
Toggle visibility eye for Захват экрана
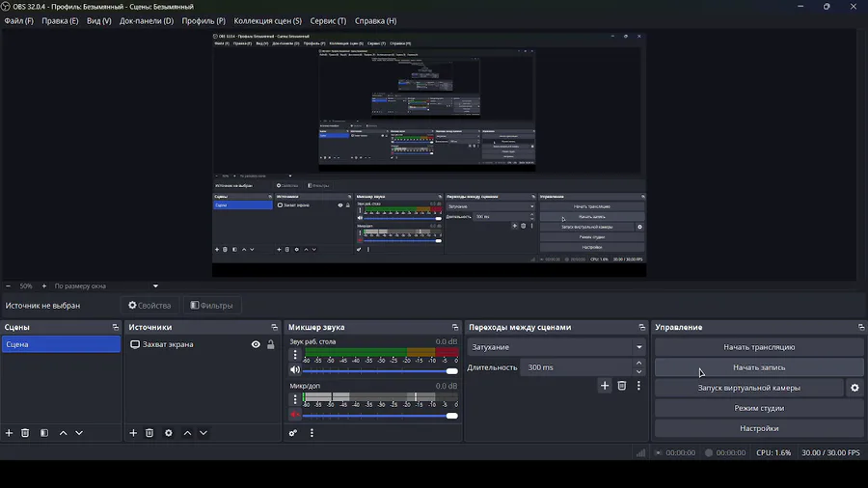[256, 344]
